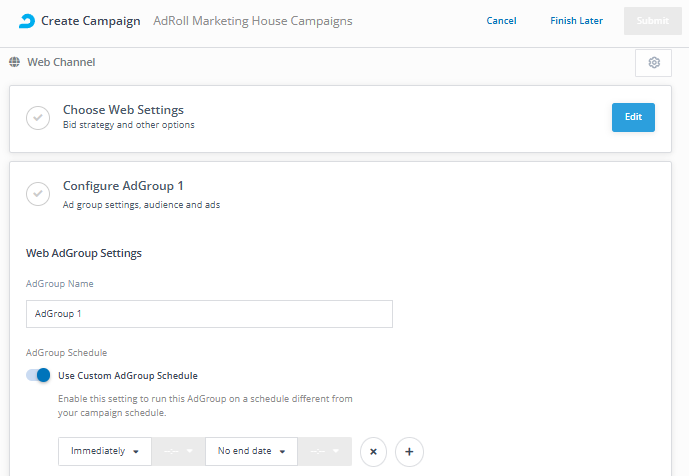This screenshot has width=689, height=476.
Task: Click the Configure AdGroup 1 checkmark circle
Action: pos(38,193)
